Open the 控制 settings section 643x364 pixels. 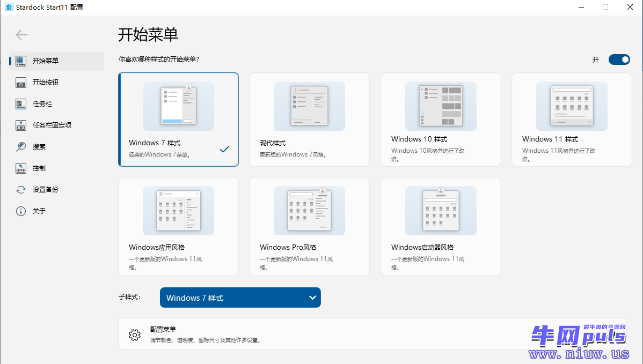coord(56,168)
